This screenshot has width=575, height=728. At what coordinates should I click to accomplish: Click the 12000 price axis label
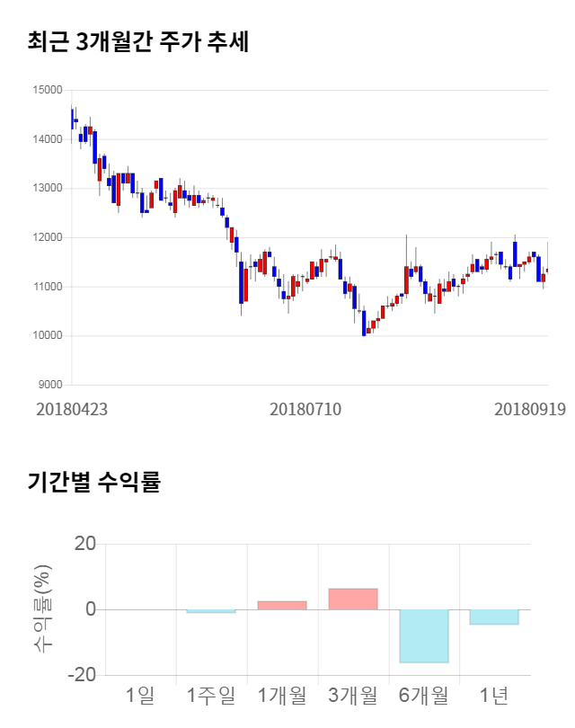point(47,237)
